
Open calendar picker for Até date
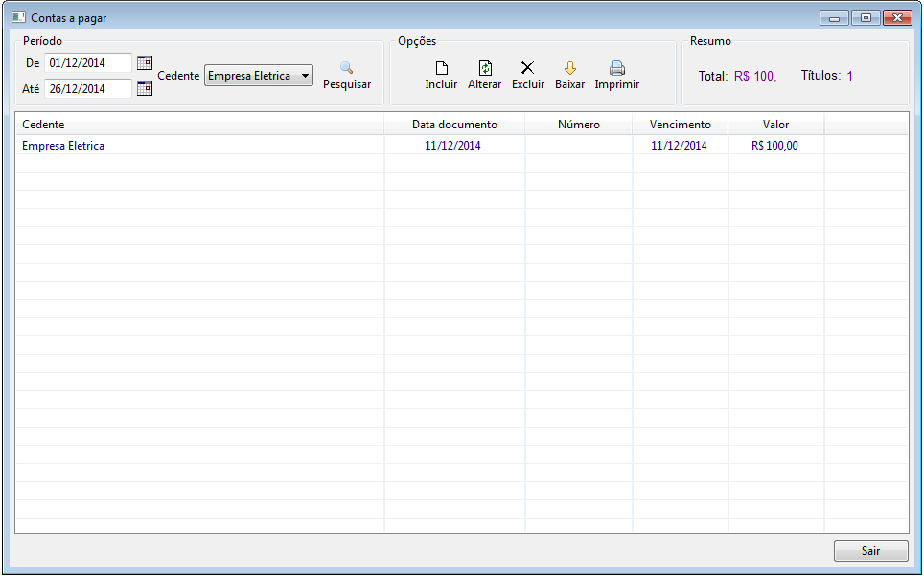click(145, 88)
